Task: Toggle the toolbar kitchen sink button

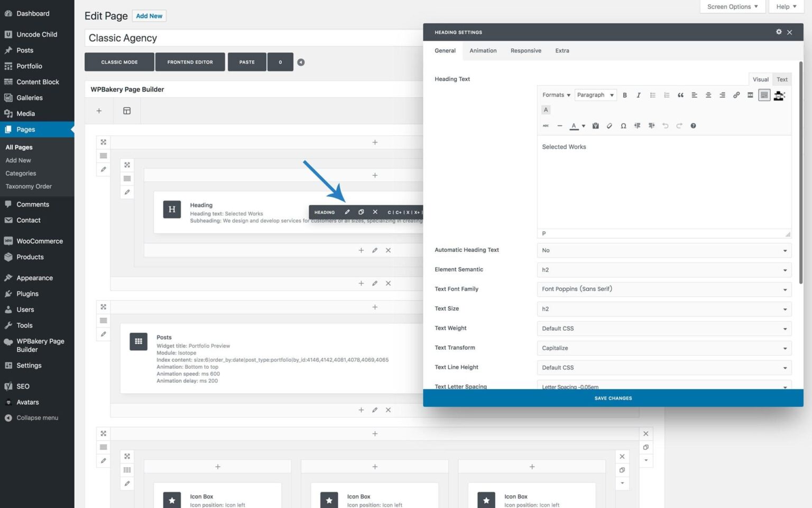Action: [764, 95]
